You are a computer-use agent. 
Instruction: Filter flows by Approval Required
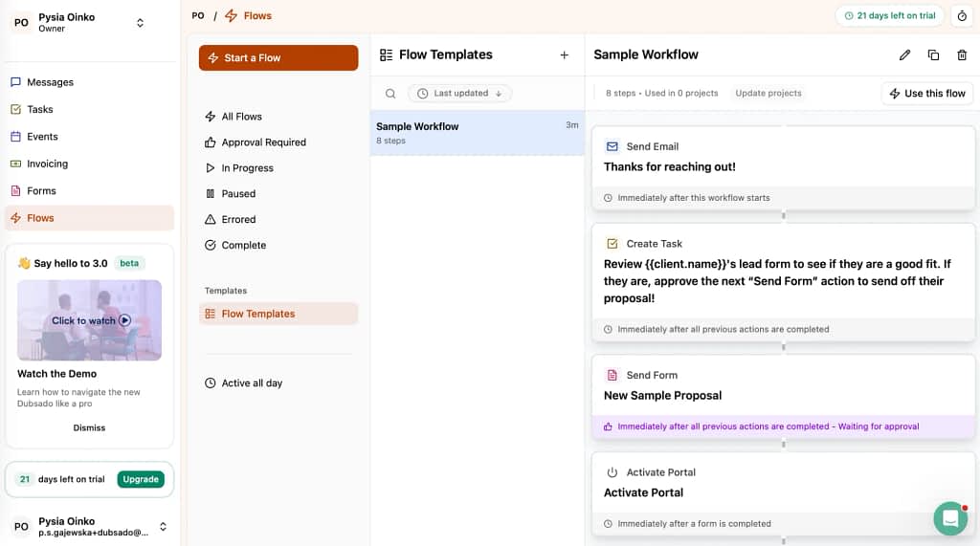[278, 142]
